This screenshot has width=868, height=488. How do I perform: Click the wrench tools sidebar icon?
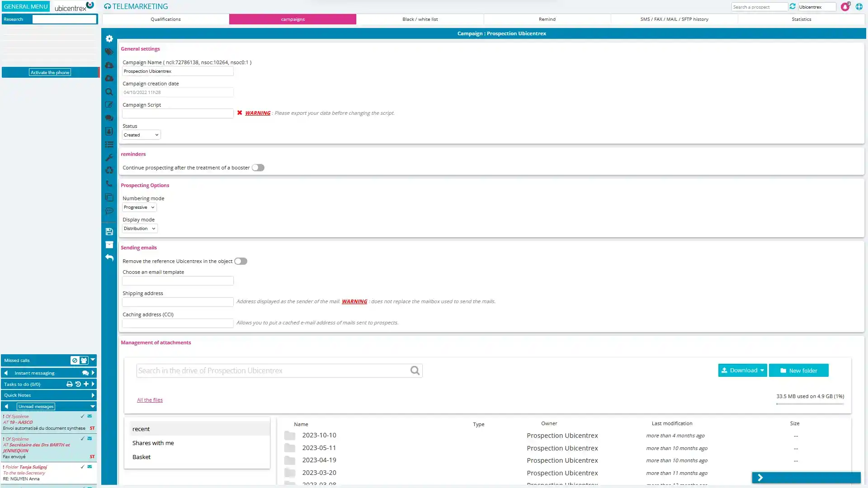[x=109, y=158]
